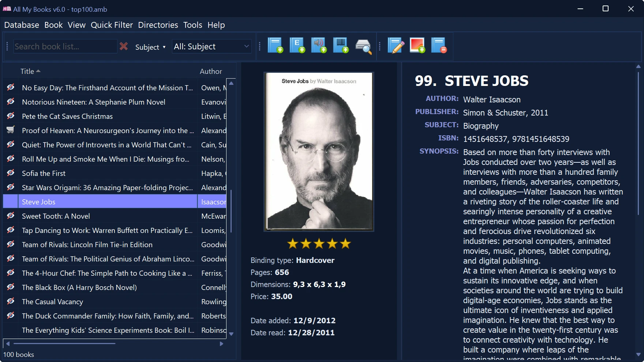Select the book "Sofia the First"

[44, 173]
